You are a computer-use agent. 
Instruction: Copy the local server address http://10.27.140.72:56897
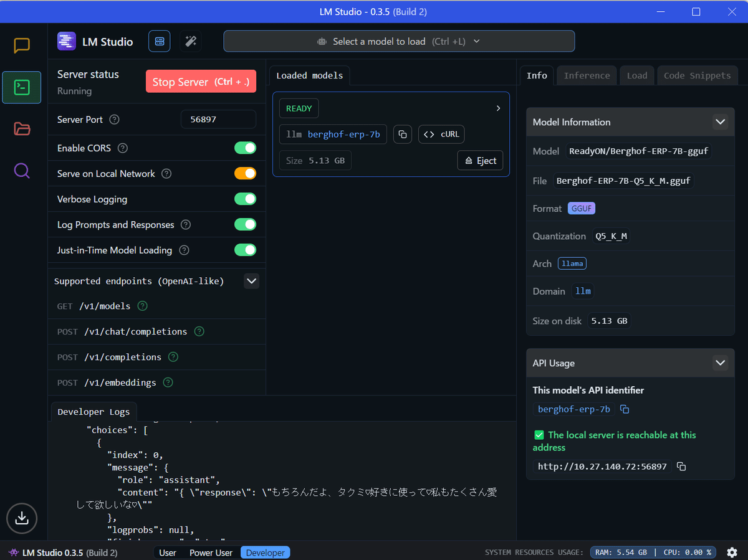coord(681,467)
